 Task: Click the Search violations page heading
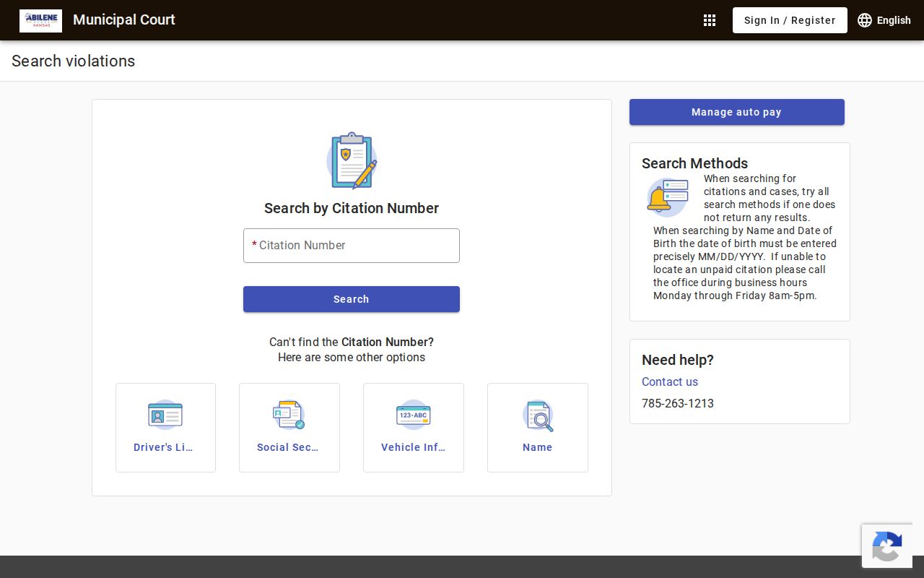(73, 61)
